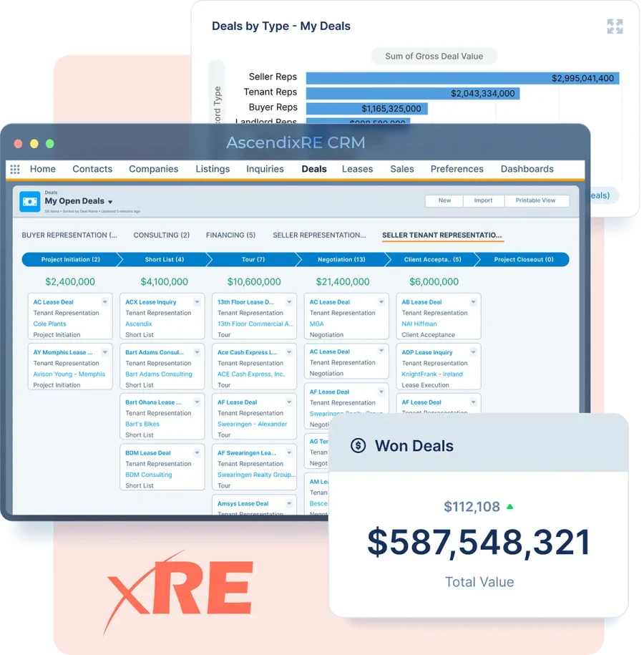Open the Inquiries tab
Image resolution: width=644 pixels, height=655 pixels.
pyautogui.click(x=265, y=169)
